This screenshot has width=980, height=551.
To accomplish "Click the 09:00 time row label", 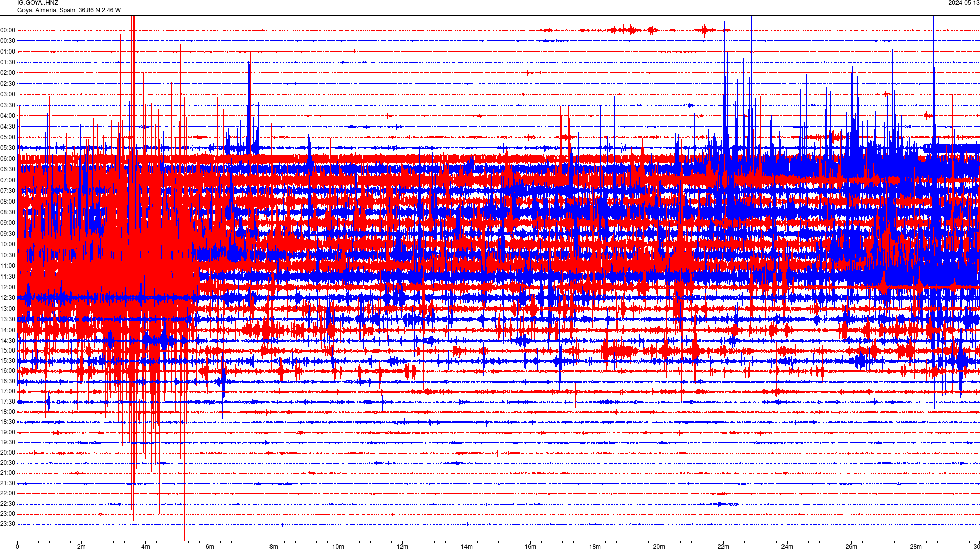I will point(8,223).
